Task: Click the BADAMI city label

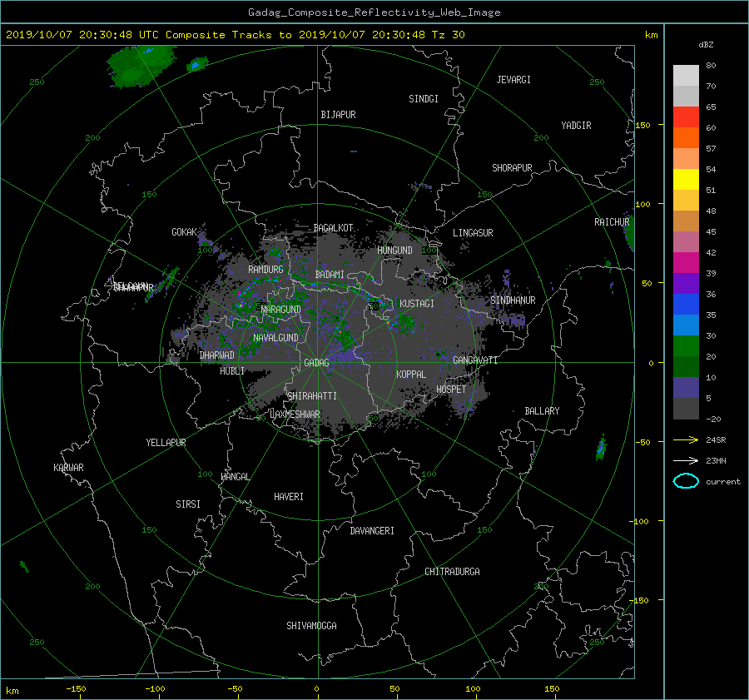Action: [x=330, y=275]
